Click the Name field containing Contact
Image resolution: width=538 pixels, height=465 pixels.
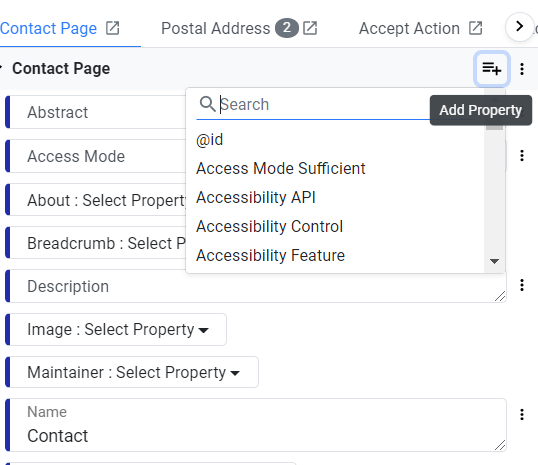coord(256,425)
